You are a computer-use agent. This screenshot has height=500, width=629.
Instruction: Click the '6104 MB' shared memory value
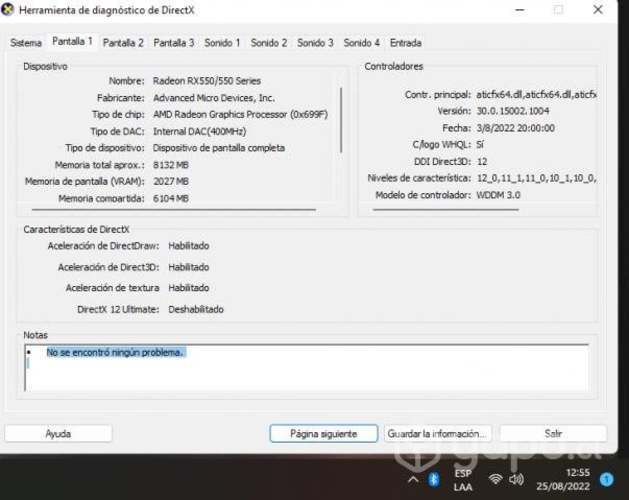click(170, 198)
